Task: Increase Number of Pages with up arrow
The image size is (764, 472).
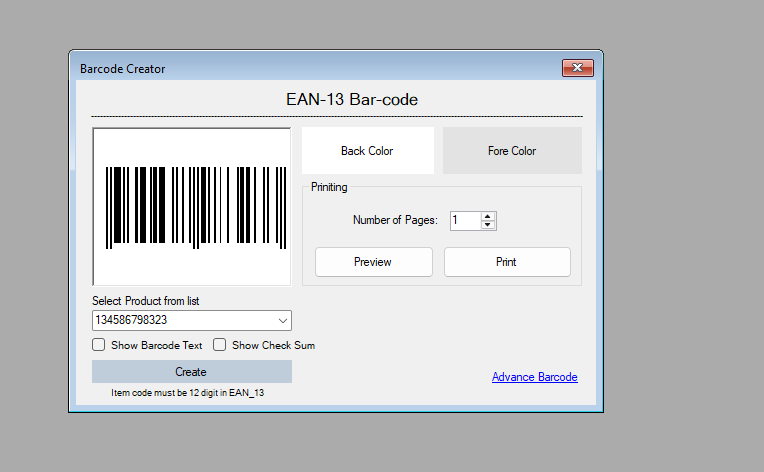Action: [x=488, y=216]
